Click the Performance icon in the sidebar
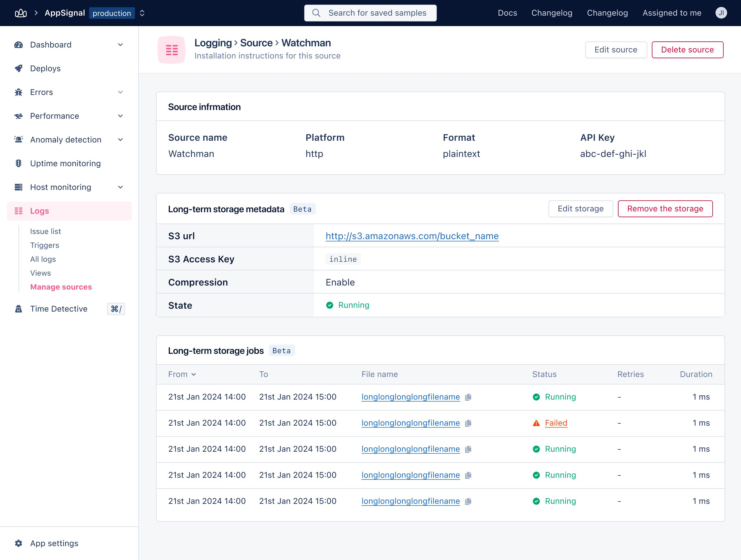741x560 pixels. coord(19,116)
